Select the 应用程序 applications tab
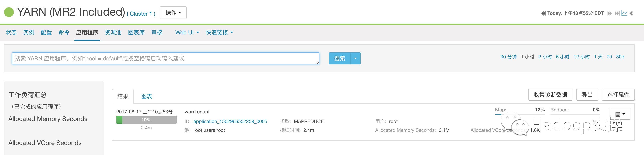The image size is (644, 155). point(87,32)
